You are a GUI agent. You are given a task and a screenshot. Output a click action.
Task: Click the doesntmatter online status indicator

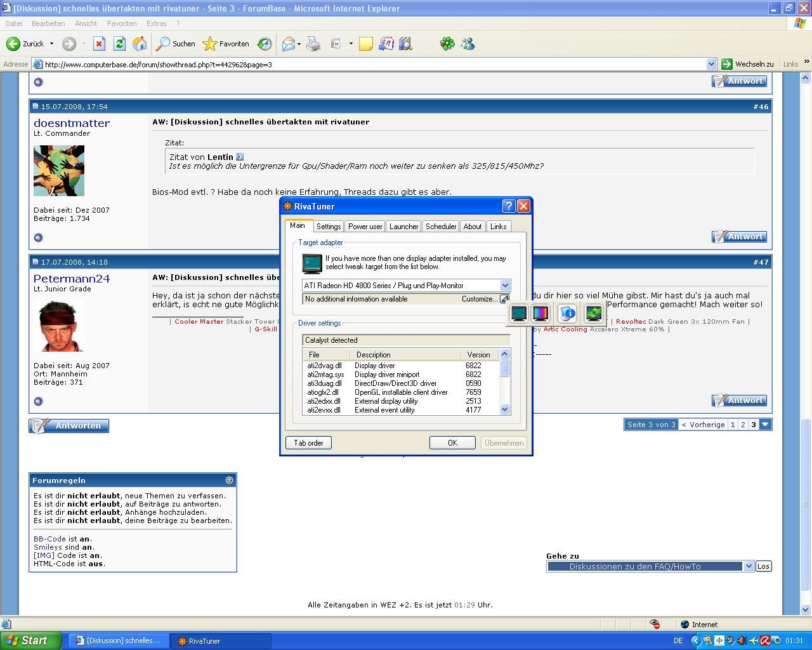pyautogui.click(x=38, y=237)
